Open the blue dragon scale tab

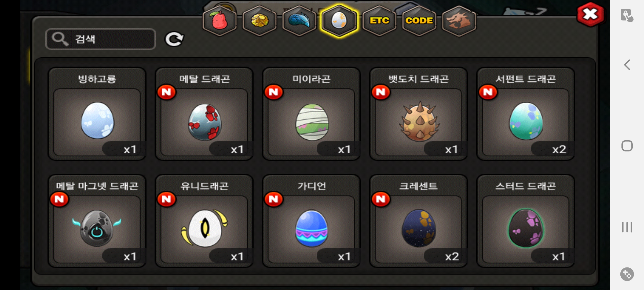click(x=299, y=21)
